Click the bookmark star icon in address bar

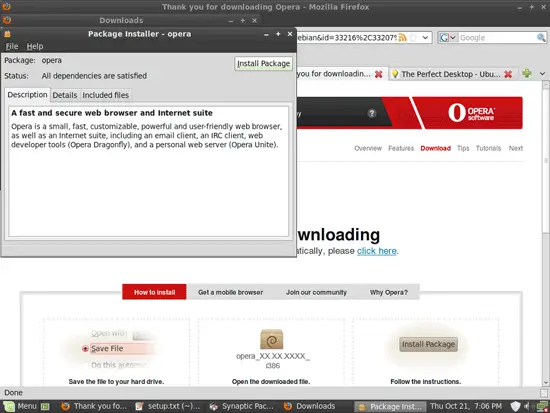(x=414, y=38)
